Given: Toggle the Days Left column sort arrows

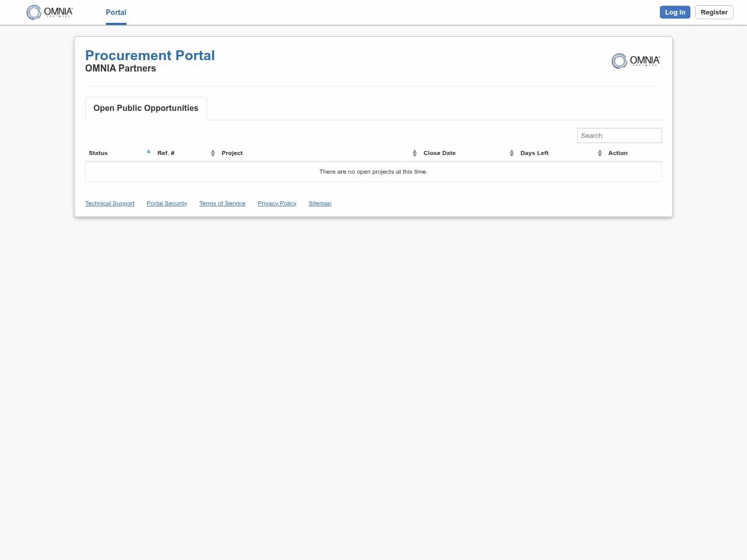Looking at the screenshot, I should [x=600, y=153].
